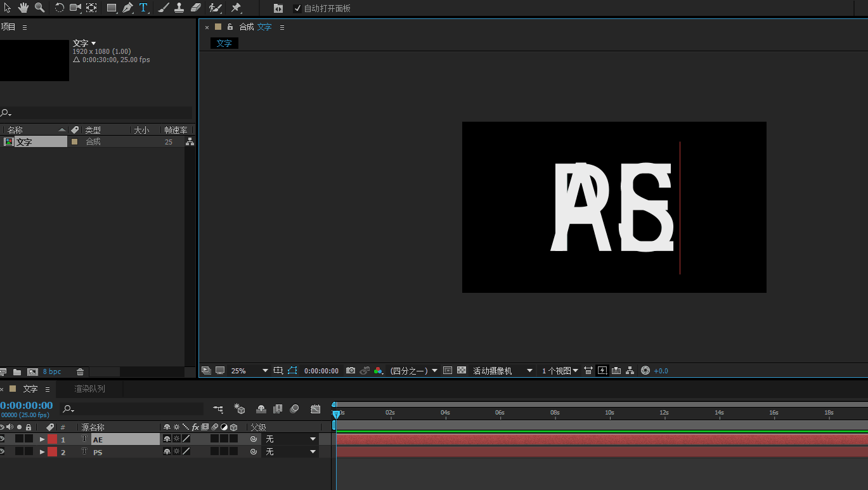Select the Brush tool
The width and height of the screenshot is (868, 490).
pos(163,8)
